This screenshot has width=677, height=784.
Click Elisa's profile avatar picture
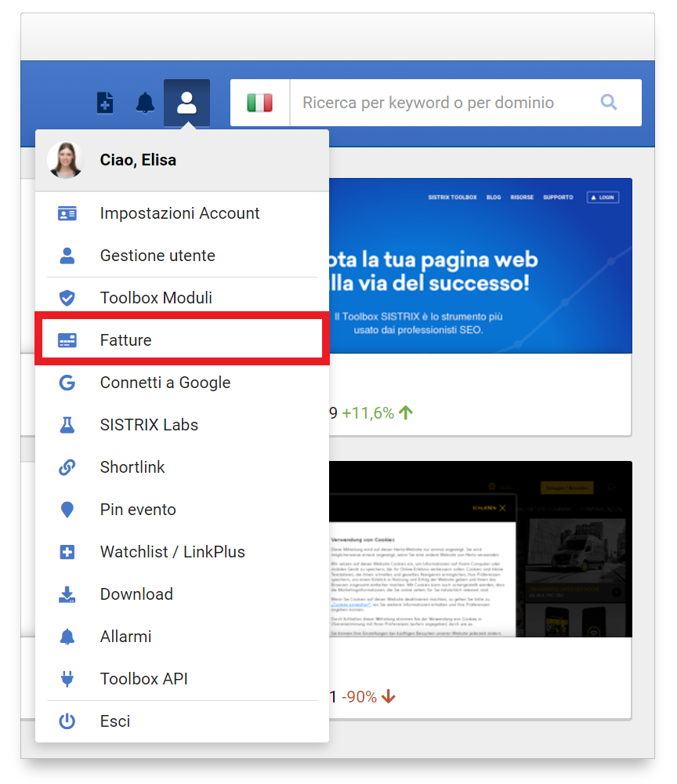tap(65, 160)
